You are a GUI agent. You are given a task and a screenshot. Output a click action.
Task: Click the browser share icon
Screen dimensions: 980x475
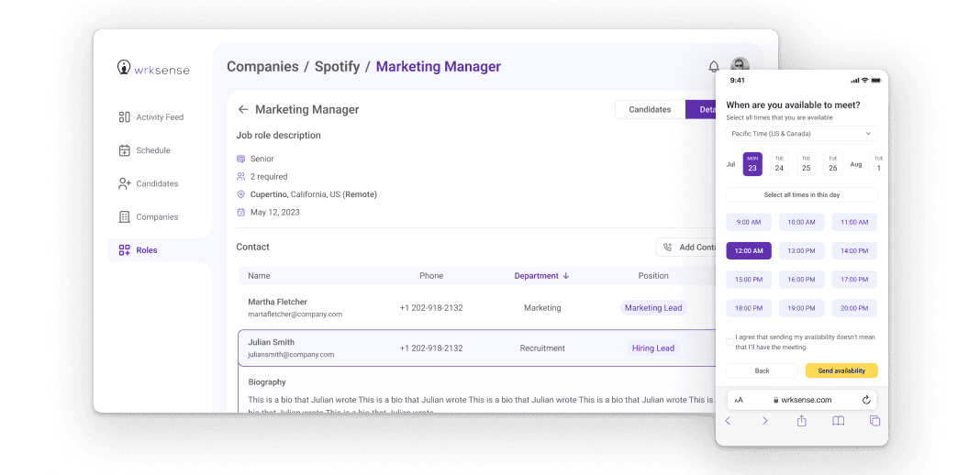point(802,421)
